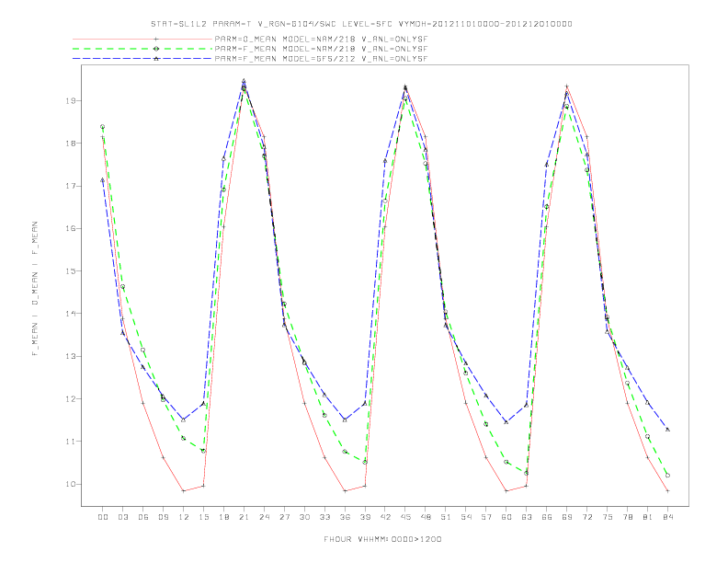Click x-axis forecast hour 57
Image resolution: width=728 pixels, height=563 pixels.
[x=486, y=517]
